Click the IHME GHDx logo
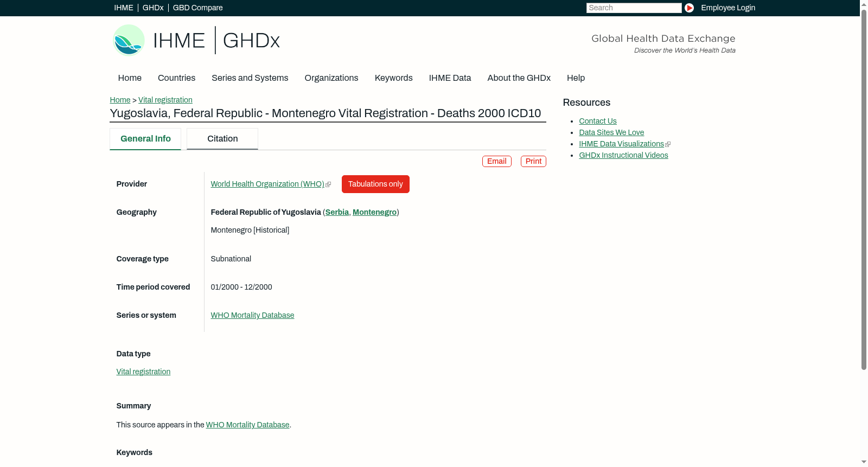Viewport: 868px width, 467px height. pos(196,40)
